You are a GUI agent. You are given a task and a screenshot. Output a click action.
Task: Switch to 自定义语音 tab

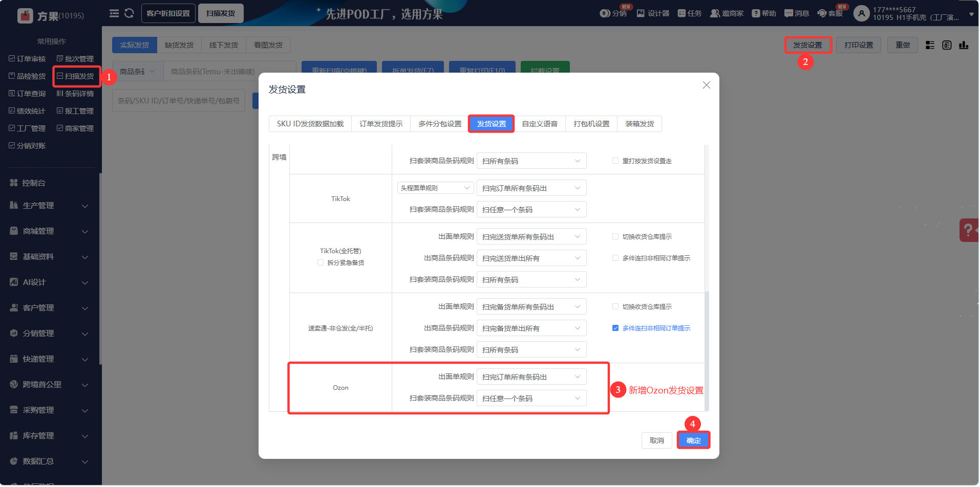click(x=540, y=124)
